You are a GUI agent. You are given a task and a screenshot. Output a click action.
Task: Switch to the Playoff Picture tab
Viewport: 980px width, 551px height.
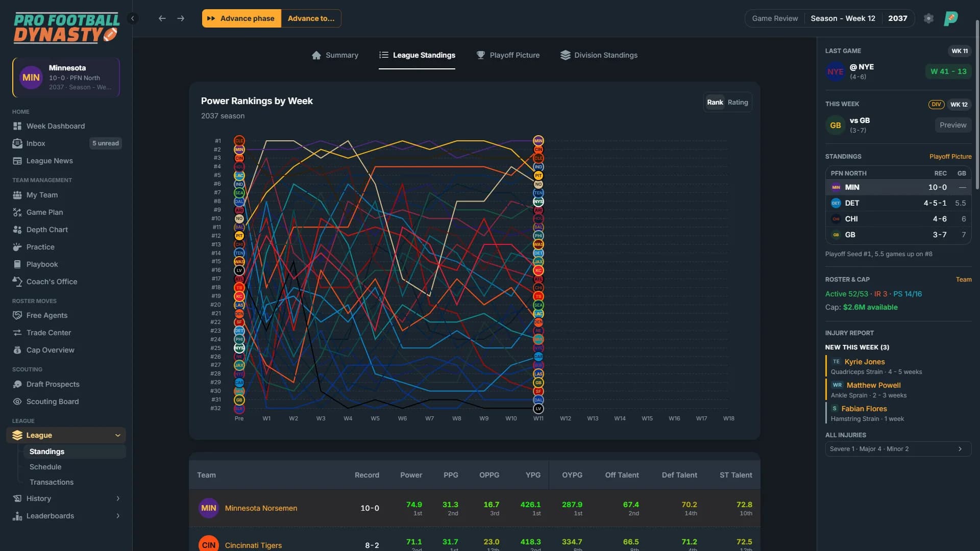pos(508,55)
